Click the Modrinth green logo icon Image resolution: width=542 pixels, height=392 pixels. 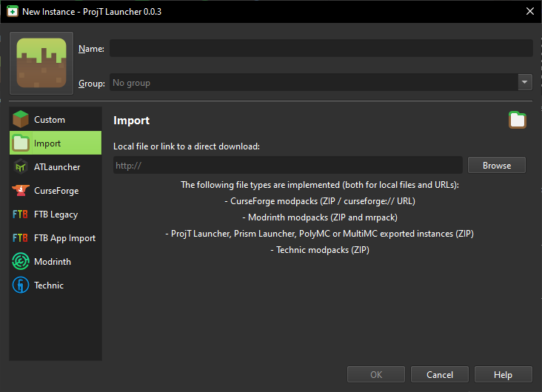21,261
